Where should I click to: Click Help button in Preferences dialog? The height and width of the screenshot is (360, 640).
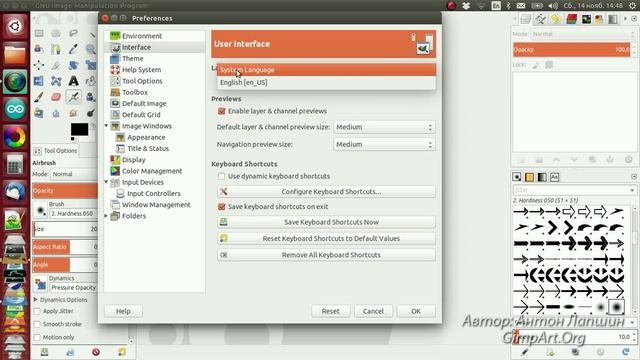pos(123,311)
